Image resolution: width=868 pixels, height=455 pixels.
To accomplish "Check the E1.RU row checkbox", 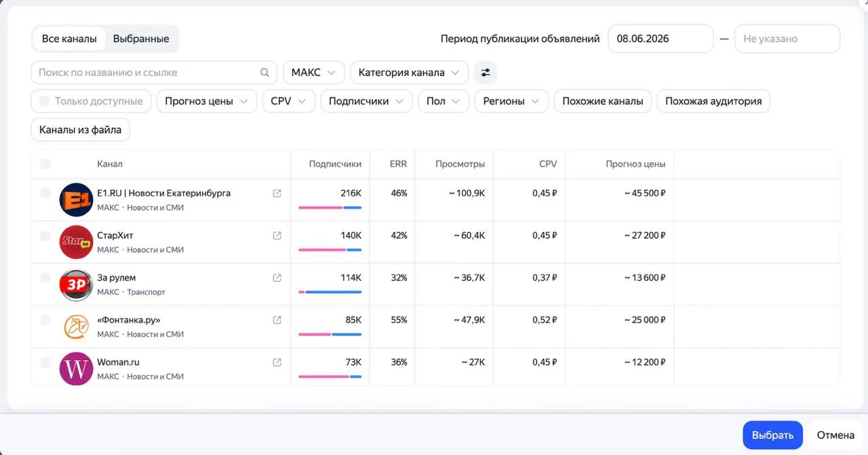I will 45,193.
